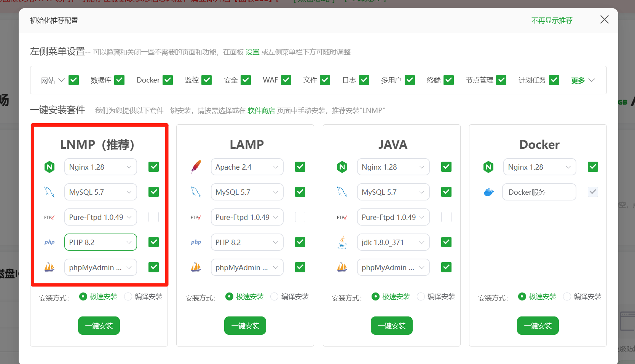Open the 设置 link in the menu description
Viewport: 635px width, 364px height.
click(252, 52)
